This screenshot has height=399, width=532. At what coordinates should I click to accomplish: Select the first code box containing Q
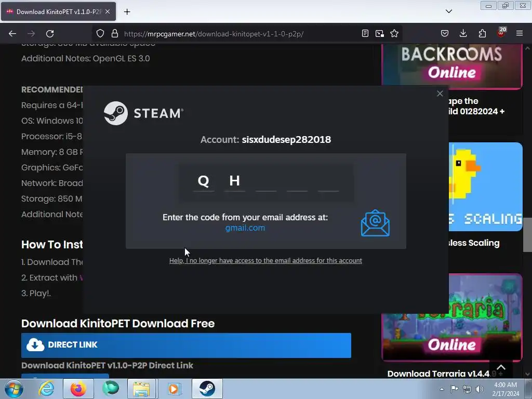pyautogui.click(x=204, y=181)
